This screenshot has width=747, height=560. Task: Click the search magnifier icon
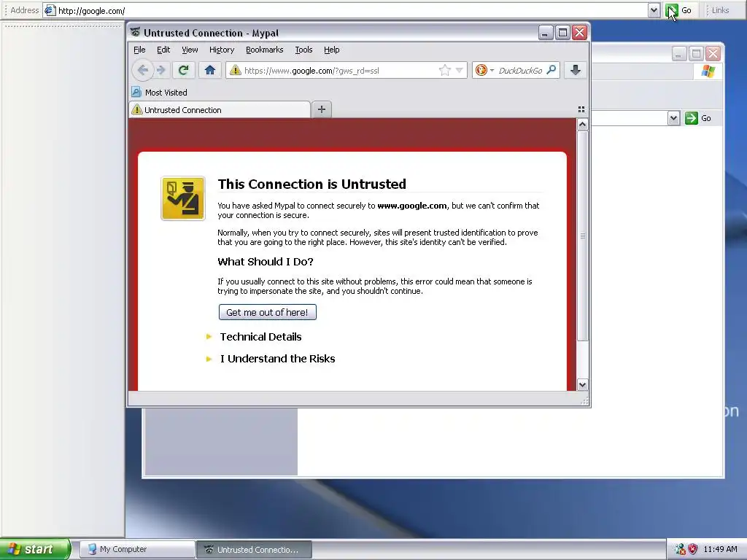point(551,70)
